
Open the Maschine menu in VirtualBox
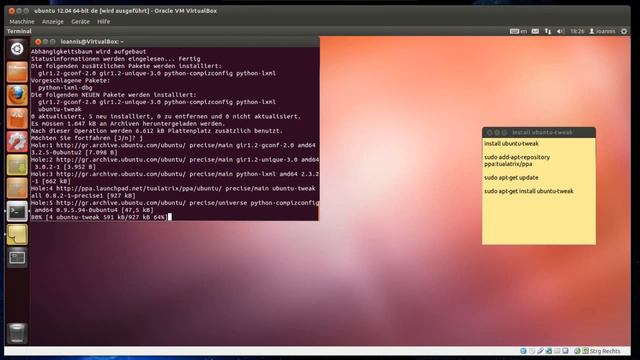click(22, 22)
